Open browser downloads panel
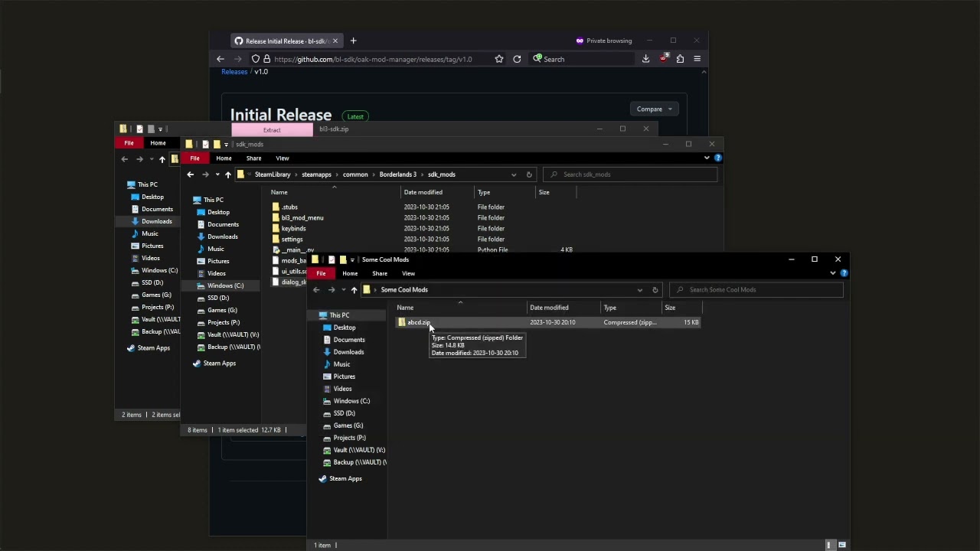 [645, 59]
